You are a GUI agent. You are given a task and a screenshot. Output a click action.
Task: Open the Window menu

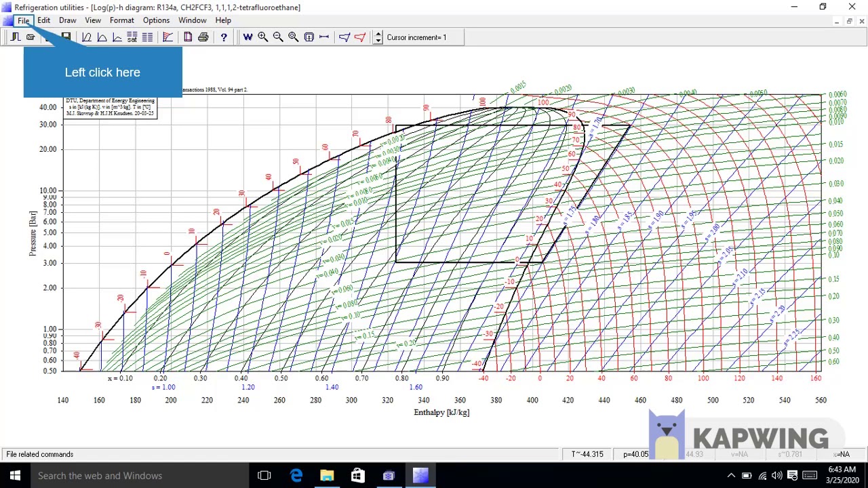193,20
